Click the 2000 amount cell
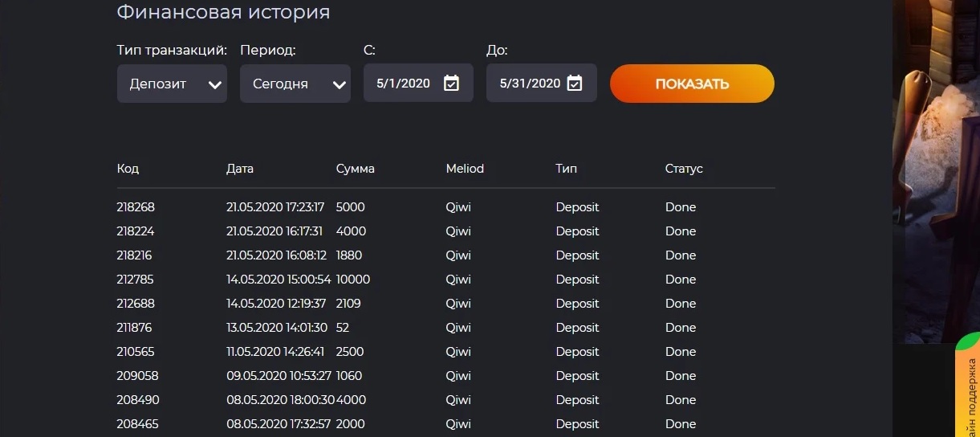Image resolution: width=980 pixels, height=437 pixels. (351, 424)
